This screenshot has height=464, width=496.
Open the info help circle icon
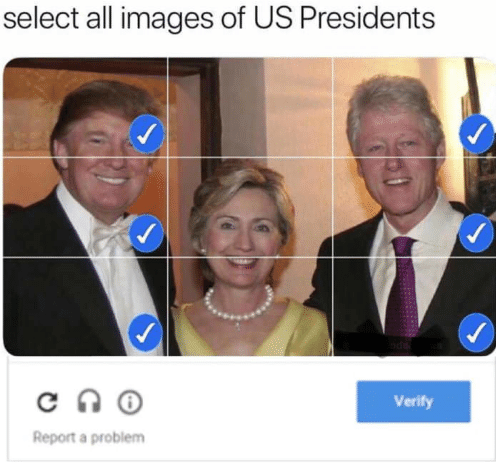tap(130, 402)
